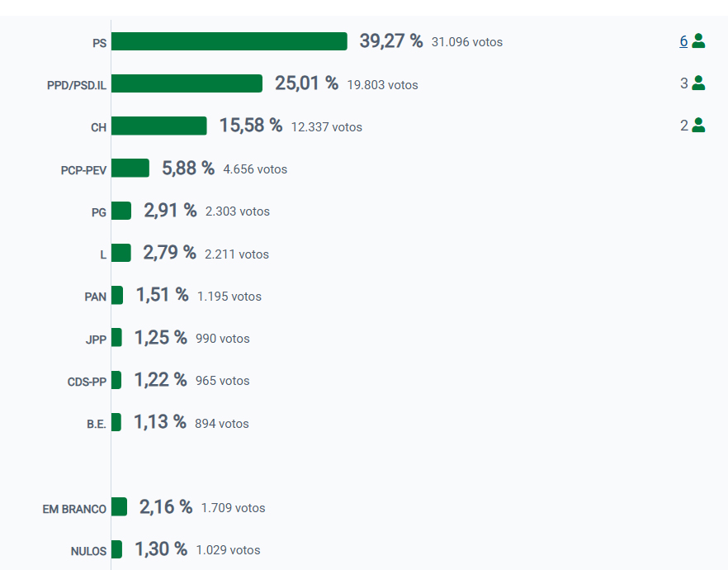Click the person icon in PS row

698,40
